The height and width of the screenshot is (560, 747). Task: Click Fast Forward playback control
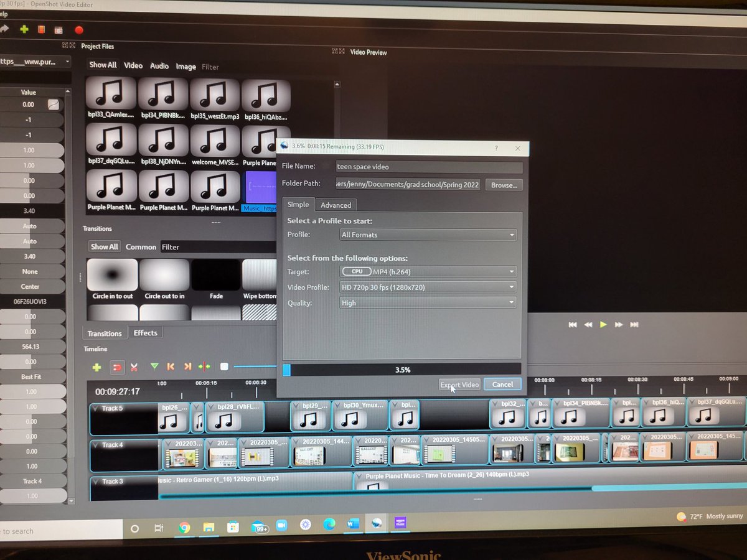coord(619,324)
